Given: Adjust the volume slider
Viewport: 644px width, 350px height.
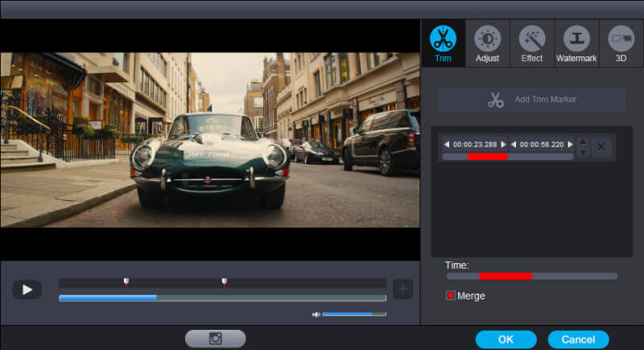Looking at the screenshot, I should pos(354,315).
